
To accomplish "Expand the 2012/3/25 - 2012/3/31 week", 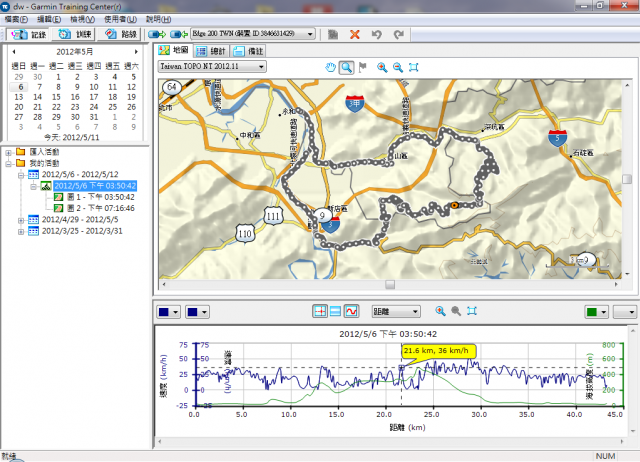I will point(21,232).
